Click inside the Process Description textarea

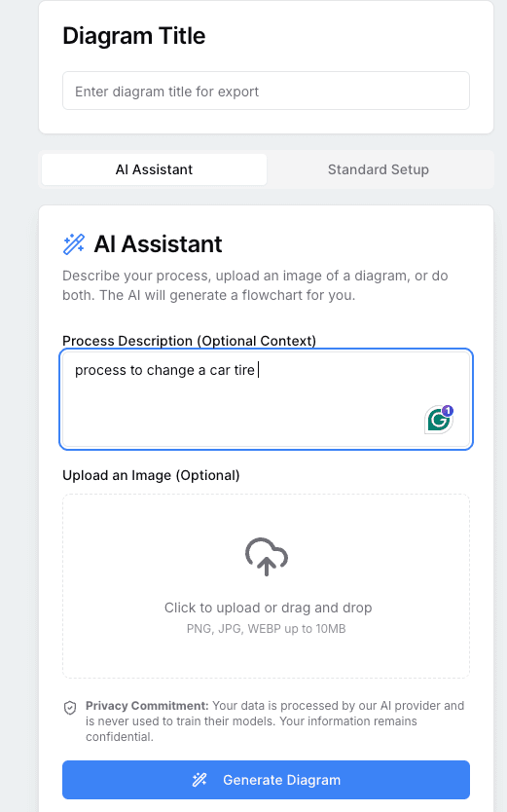pyautogui.click(x=266, y=399)
